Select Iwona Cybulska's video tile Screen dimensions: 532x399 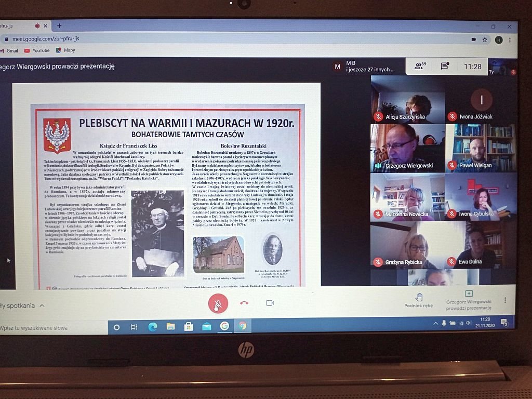point(481,197)
